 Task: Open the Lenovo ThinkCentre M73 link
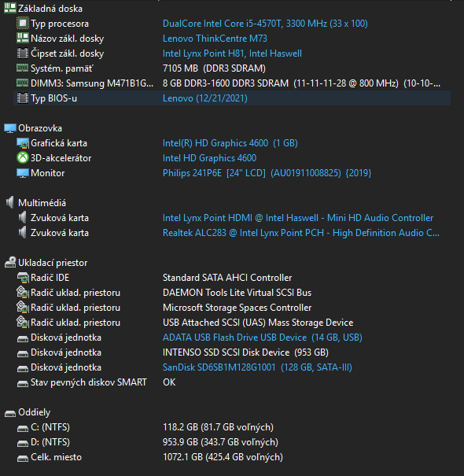[x=215, y=39]
